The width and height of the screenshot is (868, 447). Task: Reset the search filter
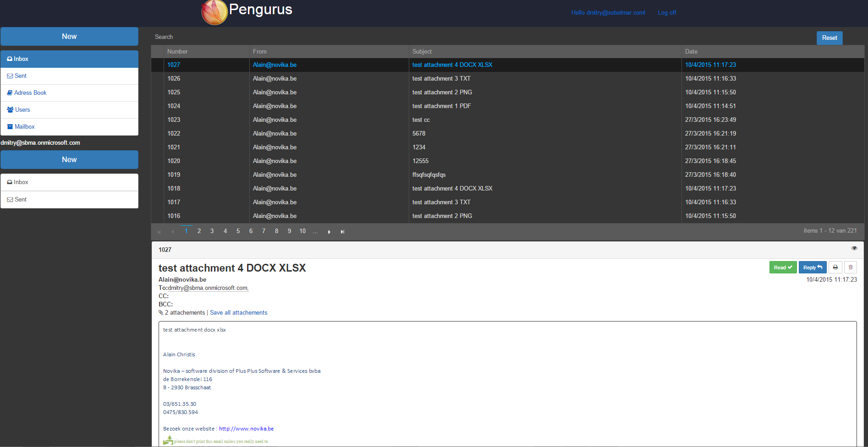[830, 38]
